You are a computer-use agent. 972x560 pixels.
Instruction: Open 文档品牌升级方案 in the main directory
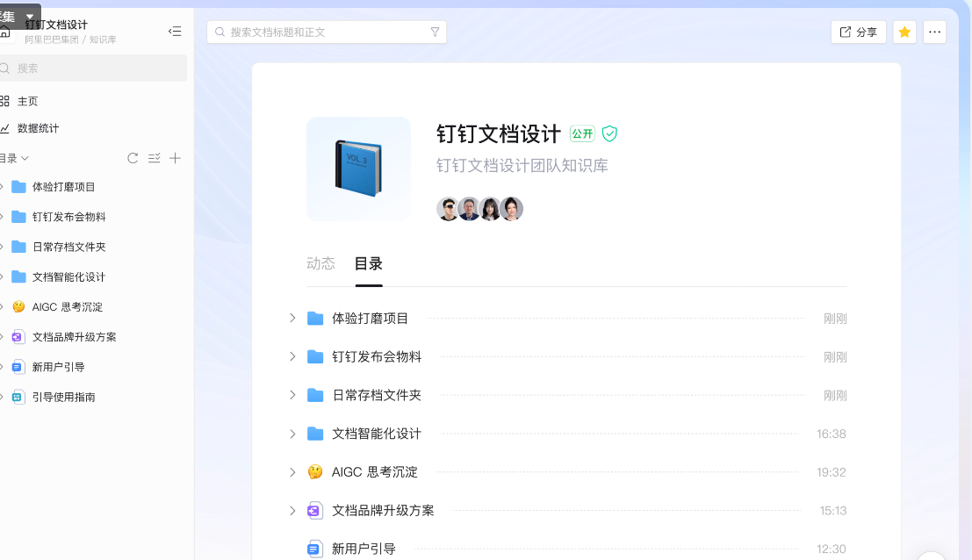(383, 511)
